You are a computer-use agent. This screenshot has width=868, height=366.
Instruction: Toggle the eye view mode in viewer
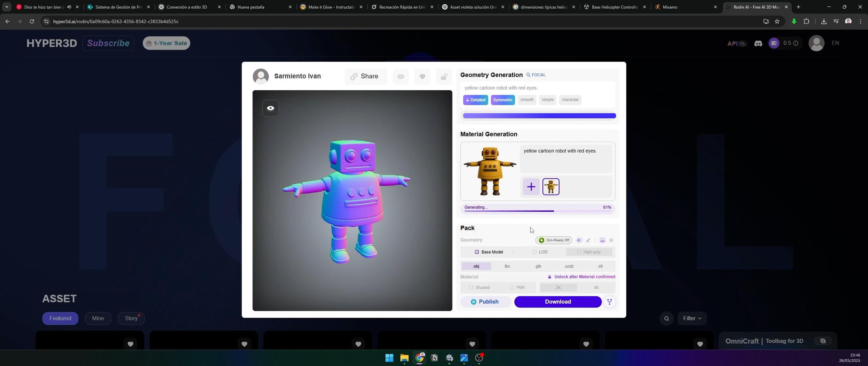[x=270, y=108]
